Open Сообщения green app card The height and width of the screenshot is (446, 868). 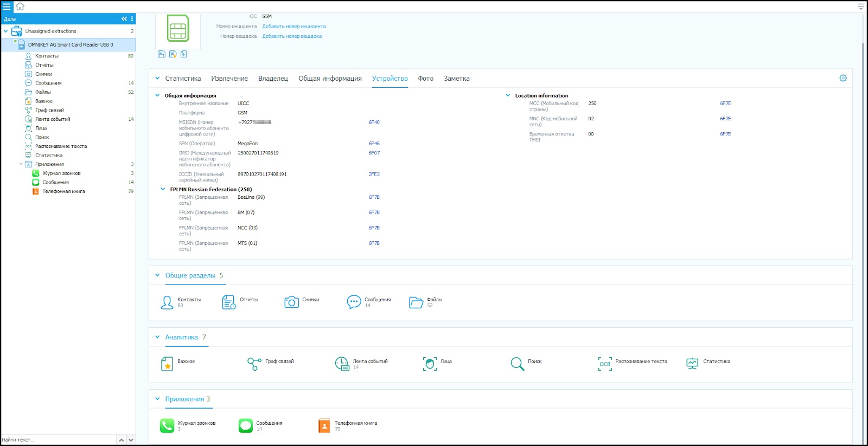tap(260, 426)
